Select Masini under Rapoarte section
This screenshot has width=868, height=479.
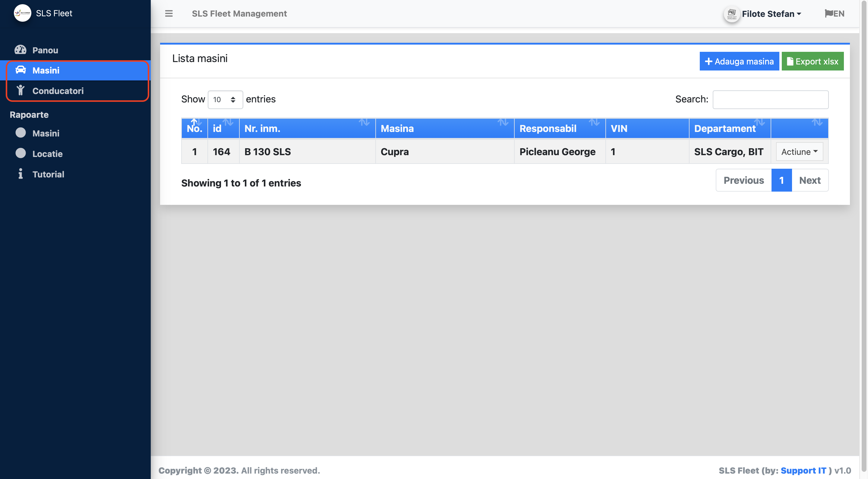[46, 133]
